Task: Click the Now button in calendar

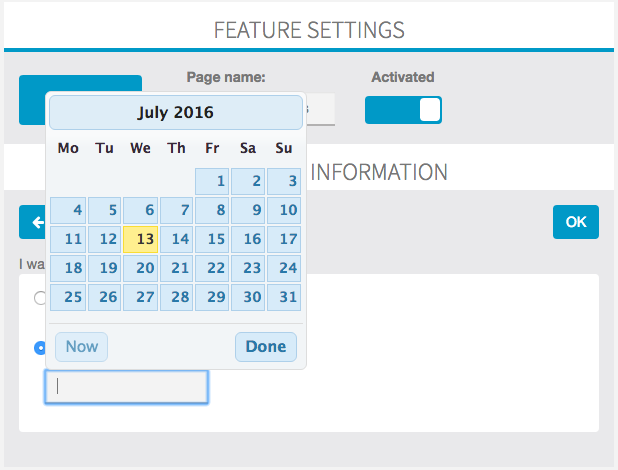Action: [x=81, y=347]
